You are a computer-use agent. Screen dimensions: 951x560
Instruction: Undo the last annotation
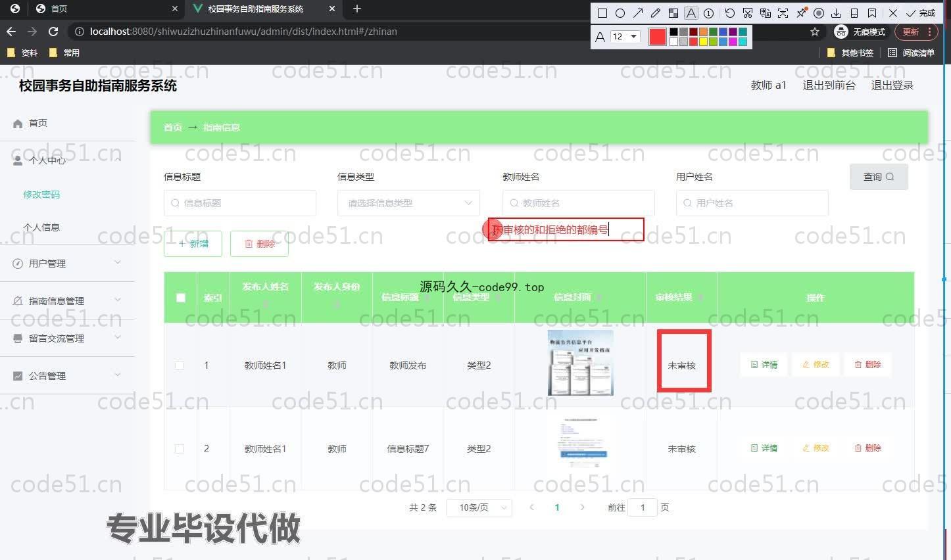(730, 12)
